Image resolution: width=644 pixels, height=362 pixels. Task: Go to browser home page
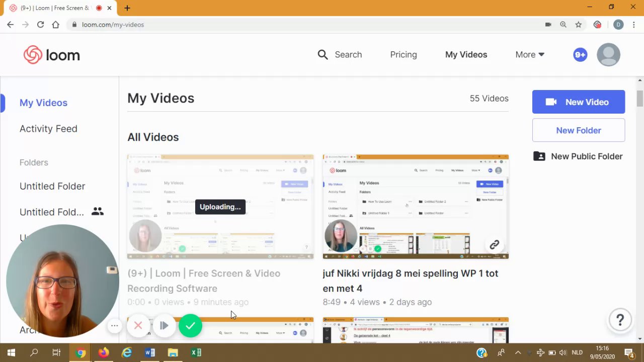(x=55, y=24)
